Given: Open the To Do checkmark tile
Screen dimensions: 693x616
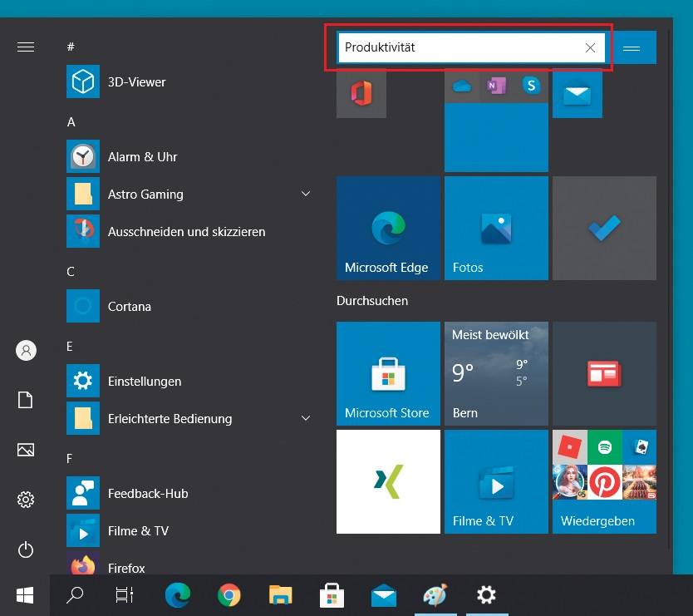Looking at the screenshot, I should click(604, 228).
